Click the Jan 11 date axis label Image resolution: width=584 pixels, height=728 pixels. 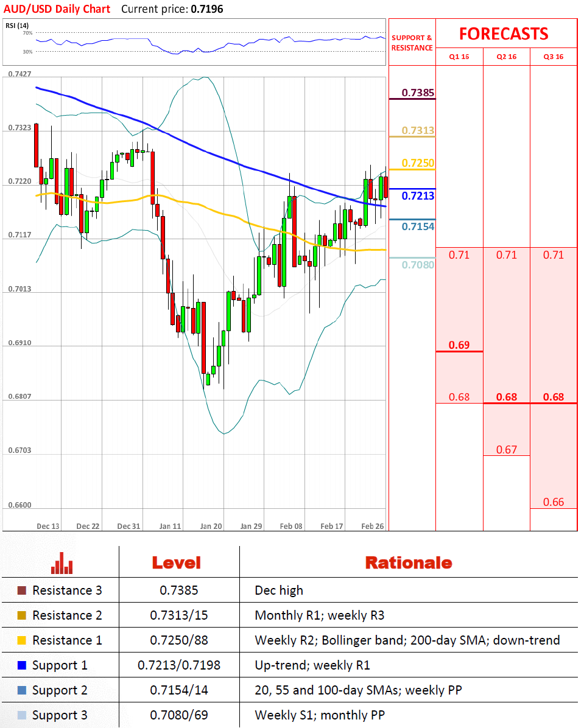[x=170, y=526]
